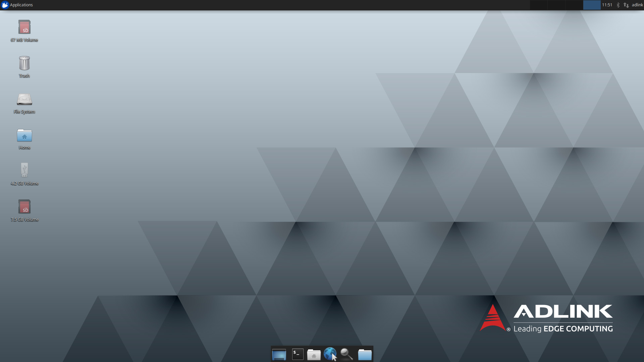This screenshot has width=644, height=362.
Task: Click Show Desktop icon in the dock
Action: (279, 354)
